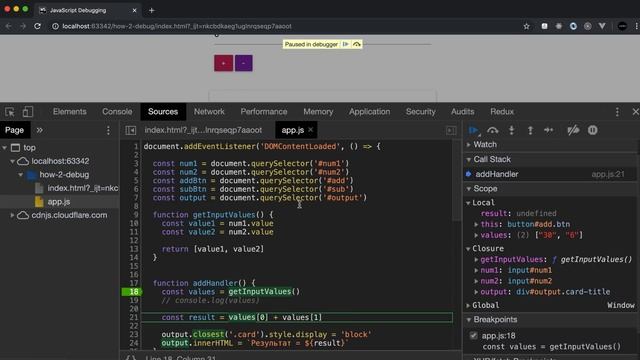640x360 pixels.
Task: Hide the debugger sidebar pane
Action: 451,130
